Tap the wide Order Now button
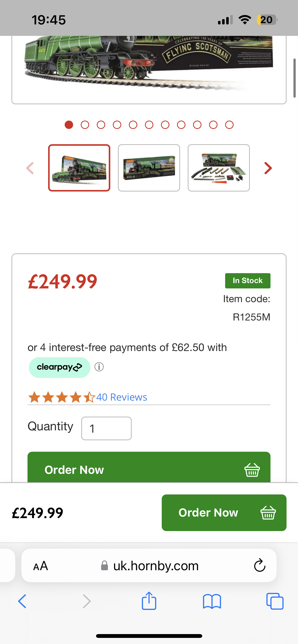The height and width of the screenshot is (644, 298). click(149, 467)
